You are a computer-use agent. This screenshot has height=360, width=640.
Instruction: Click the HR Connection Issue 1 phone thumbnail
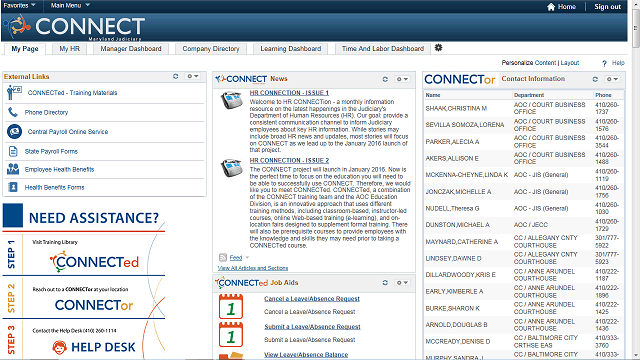click(x=232, y=100)
